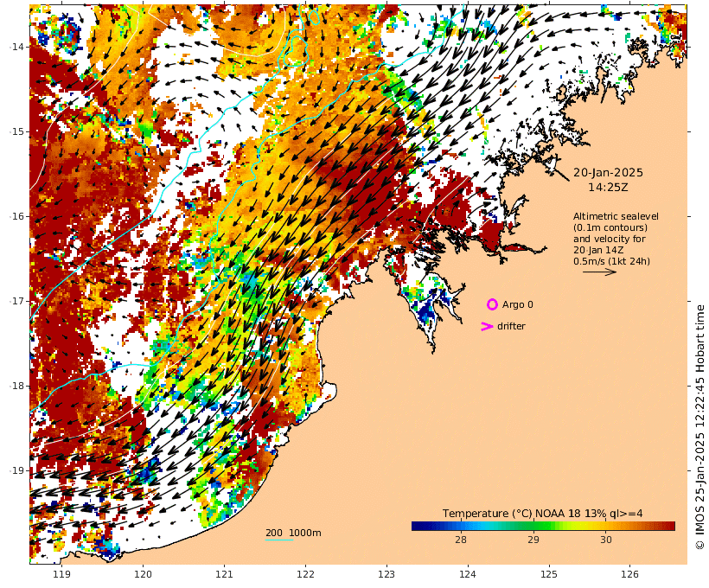Click the "Argo 0" legend label
The image size is (709, 588).
(x=518, y=305)
